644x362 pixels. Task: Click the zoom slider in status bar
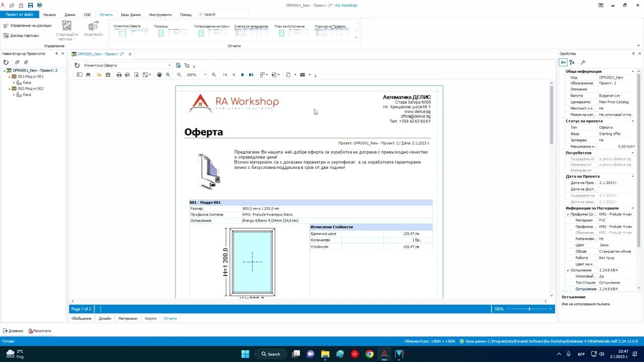[529, 309]
